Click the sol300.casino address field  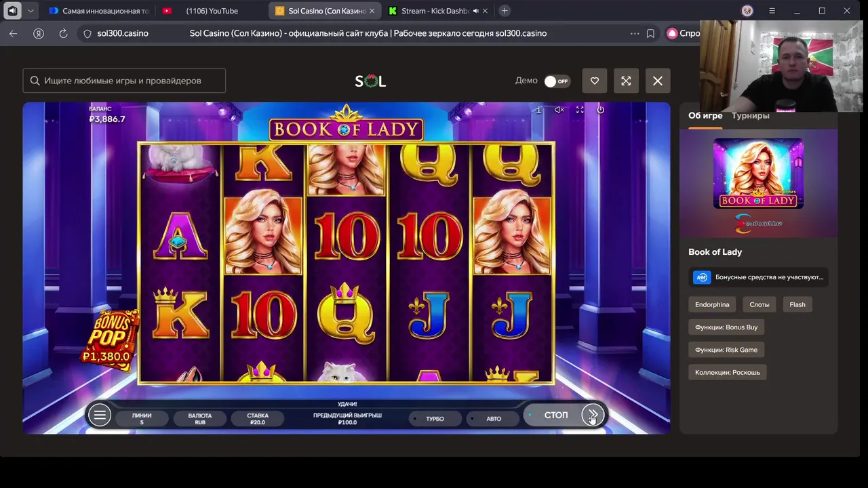pyautogui.click(x=123, y=33)
